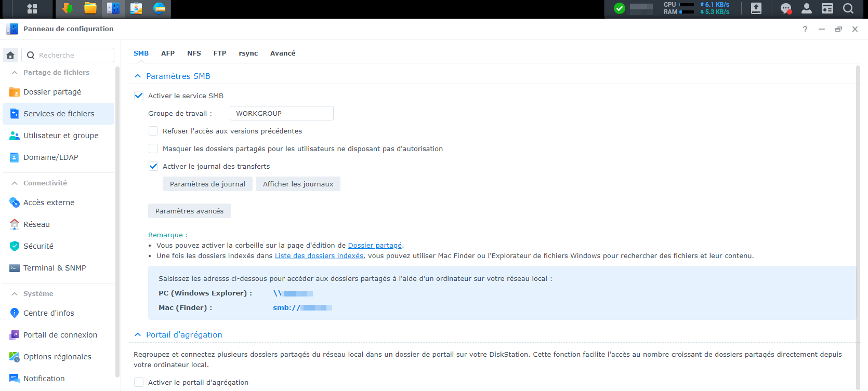
Task: Collapse the Paramètres SMB section
Action: (x=138, y=76)
